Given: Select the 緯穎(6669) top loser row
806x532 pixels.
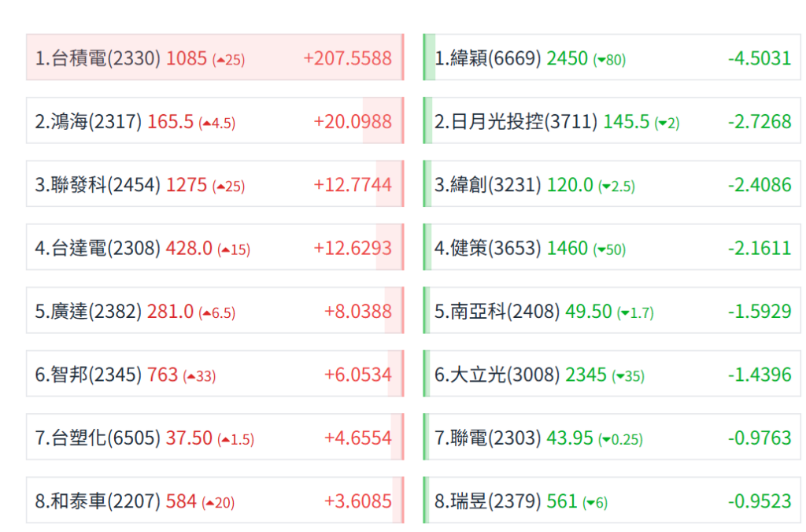Looking at the screenshot, I should pyautogui.click(x=612, y=57).
